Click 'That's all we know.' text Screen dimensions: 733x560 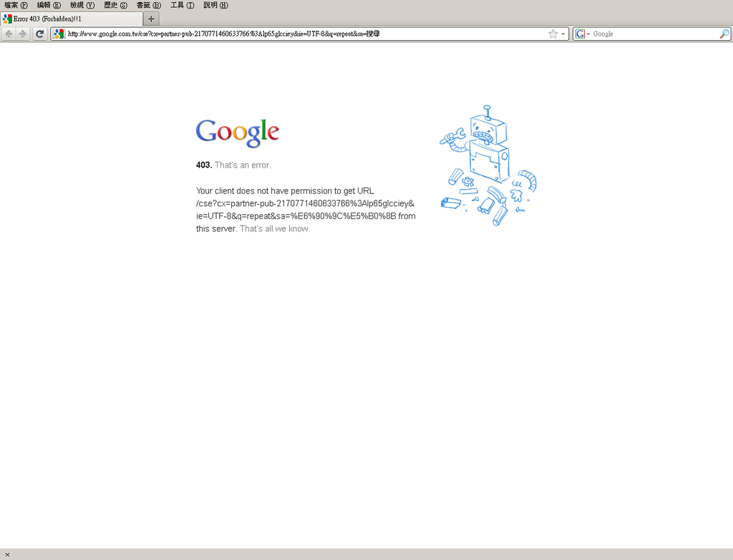[x=275, y=228]
